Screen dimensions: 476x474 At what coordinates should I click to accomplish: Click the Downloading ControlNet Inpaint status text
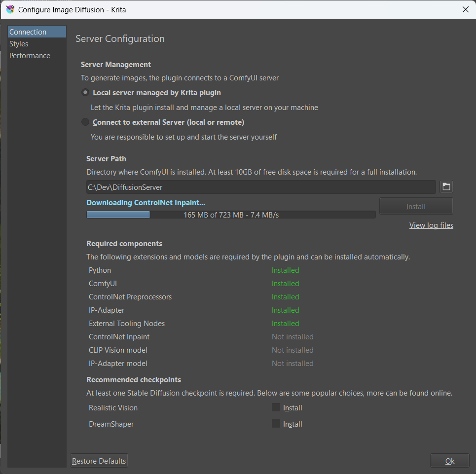(146, 202)
